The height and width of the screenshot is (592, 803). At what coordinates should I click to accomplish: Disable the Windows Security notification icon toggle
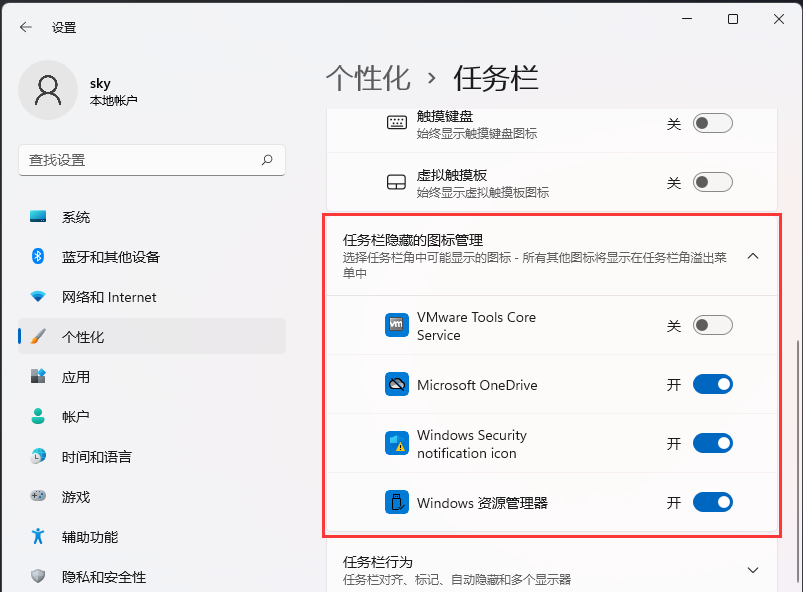click(712, 443)
